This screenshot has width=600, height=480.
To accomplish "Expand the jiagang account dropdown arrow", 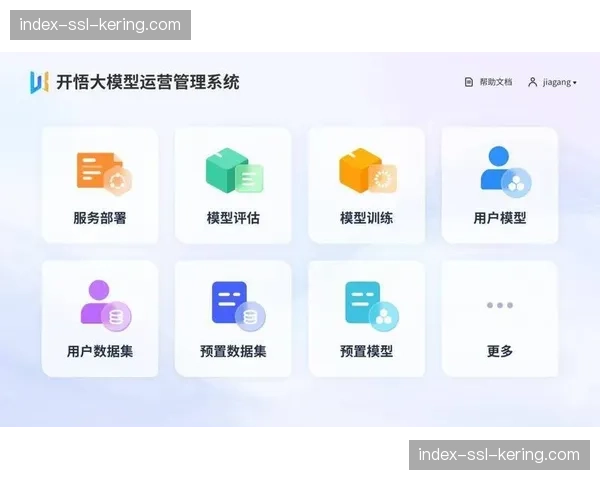I will (575, 83).
